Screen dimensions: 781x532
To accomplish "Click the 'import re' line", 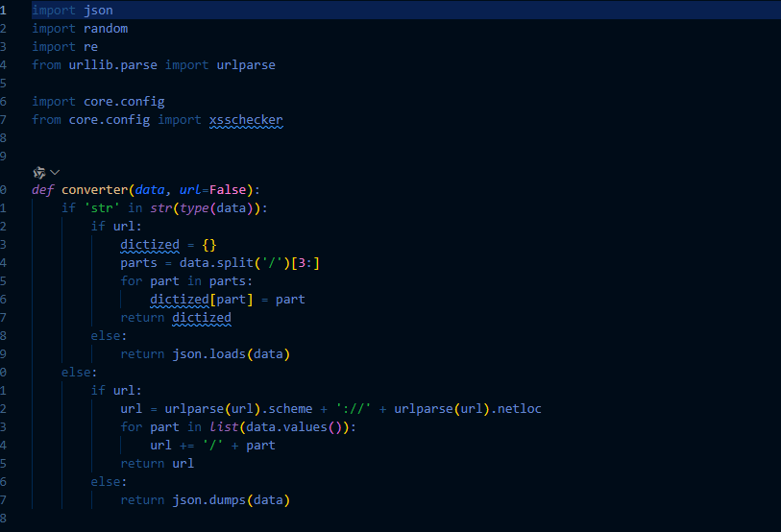I will coord(64,46).
